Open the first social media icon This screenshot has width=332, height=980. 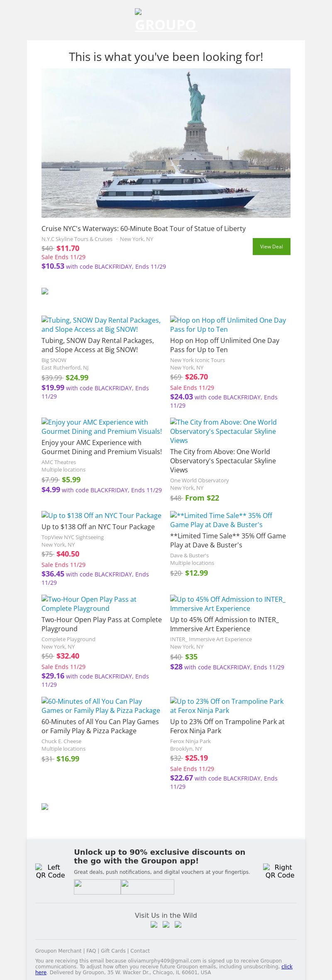(154, 924)
